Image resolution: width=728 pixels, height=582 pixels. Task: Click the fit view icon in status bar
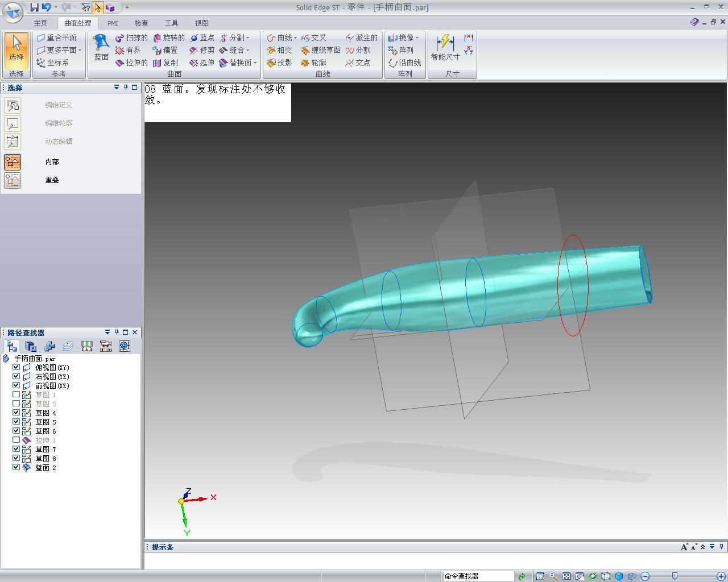[x=566, y=576]
